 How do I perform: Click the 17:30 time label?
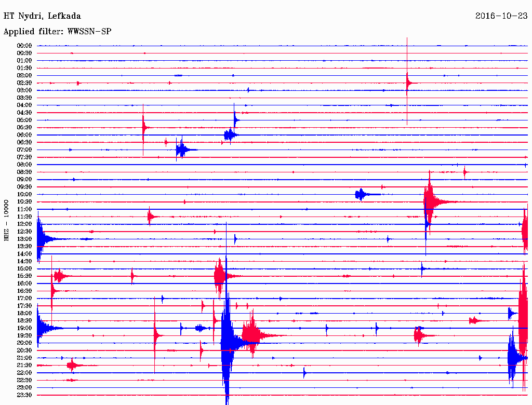pos(24,306)
